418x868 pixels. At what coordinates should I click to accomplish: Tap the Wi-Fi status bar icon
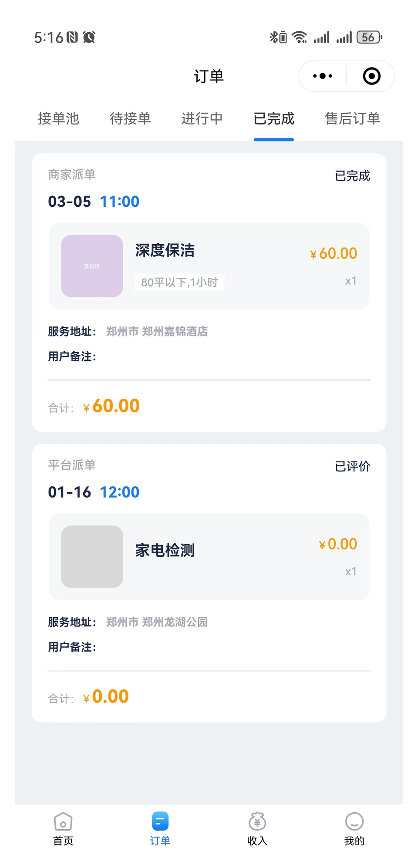pos(299,37)
